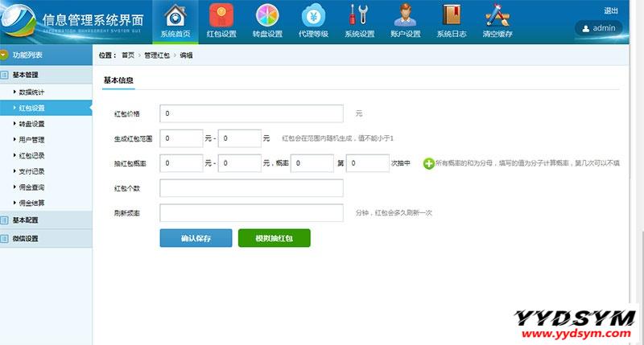Click the 代理等级 cloud icon
Image resolution: width=644 pixels, height=345 pixels.
(314, 16)
